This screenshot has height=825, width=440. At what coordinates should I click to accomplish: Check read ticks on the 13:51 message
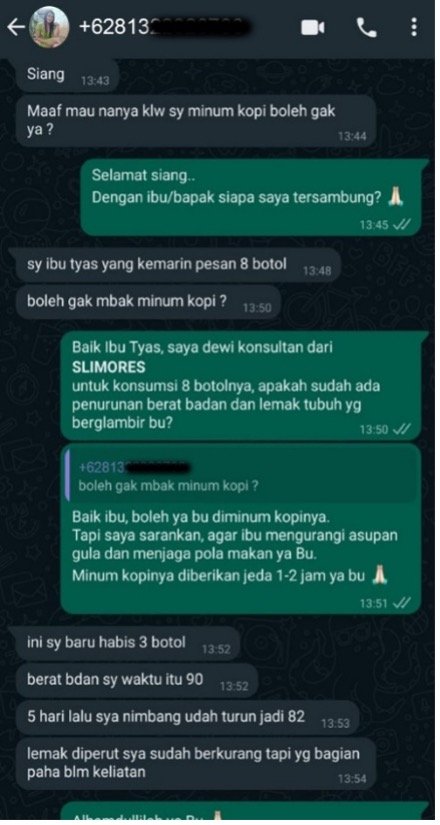[x=402, y=603]
